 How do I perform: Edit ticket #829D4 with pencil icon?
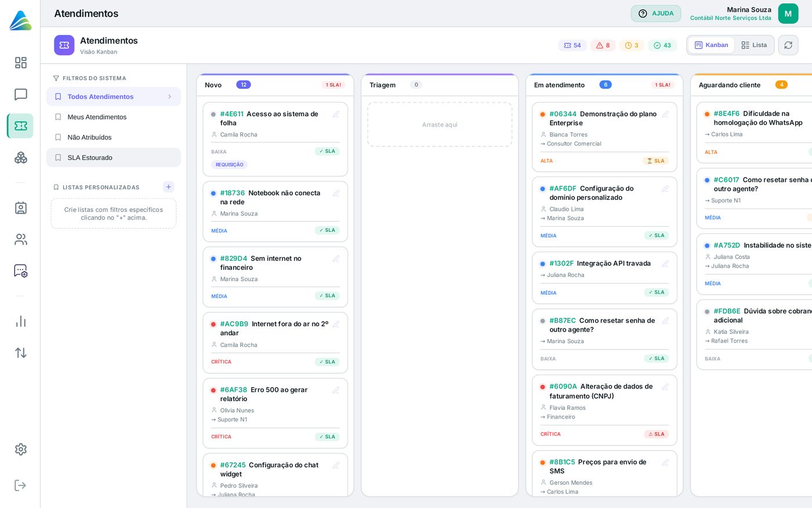(x=336, y=259)
